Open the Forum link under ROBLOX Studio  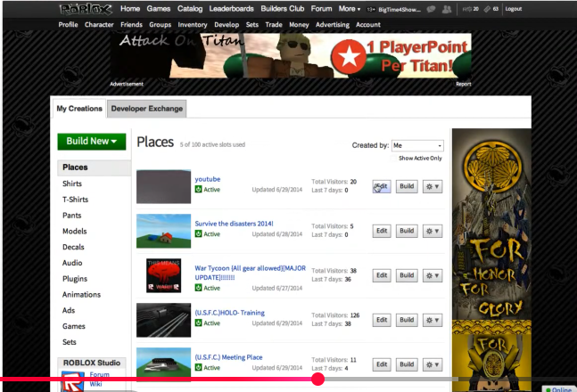[99, 374]
